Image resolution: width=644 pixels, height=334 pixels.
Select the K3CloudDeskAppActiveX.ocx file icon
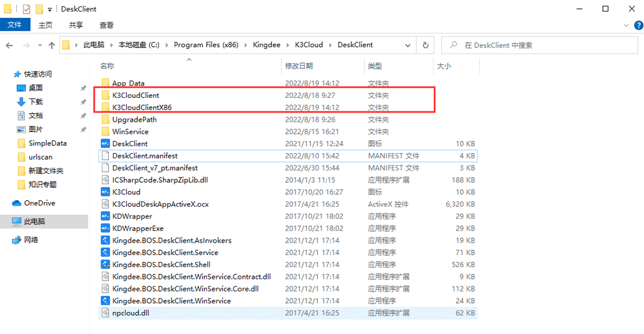[106, 204]
